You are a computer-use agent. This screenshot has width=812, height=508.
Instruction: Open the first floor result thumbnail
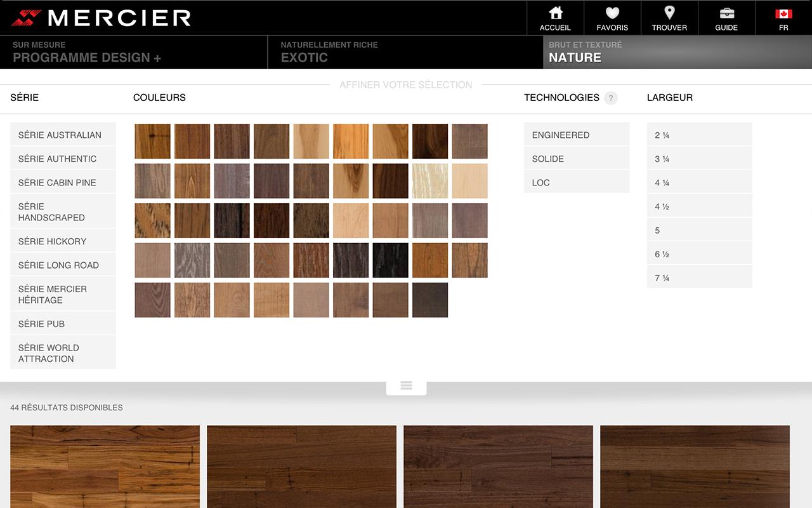pyautogui.click(x=105, y=467)
